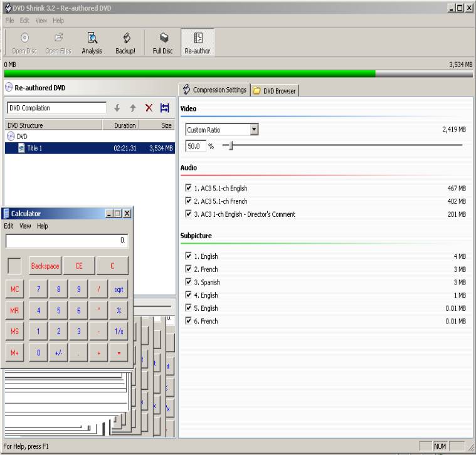476x455 pixels.
Task: Click the Open Disc toolbar icon
Action: click(24, 43)
